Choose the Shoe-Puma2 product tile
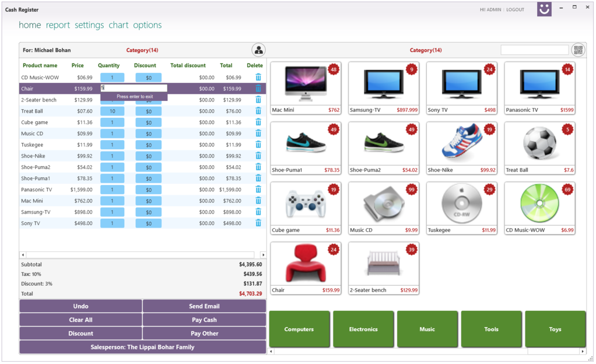The height and width of the screenshot is (364, 596). click(384, 148)
